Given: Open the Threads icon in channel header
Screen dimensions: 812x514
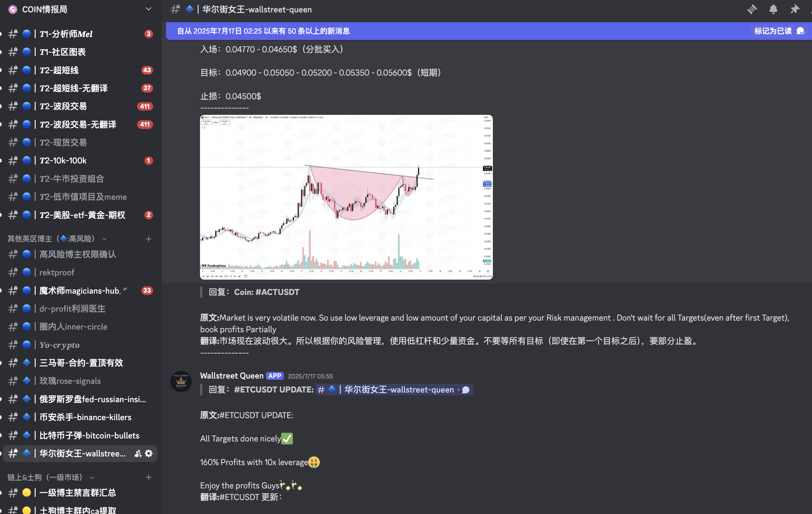Looking at the screenshot, I should (x=752, y=9).
